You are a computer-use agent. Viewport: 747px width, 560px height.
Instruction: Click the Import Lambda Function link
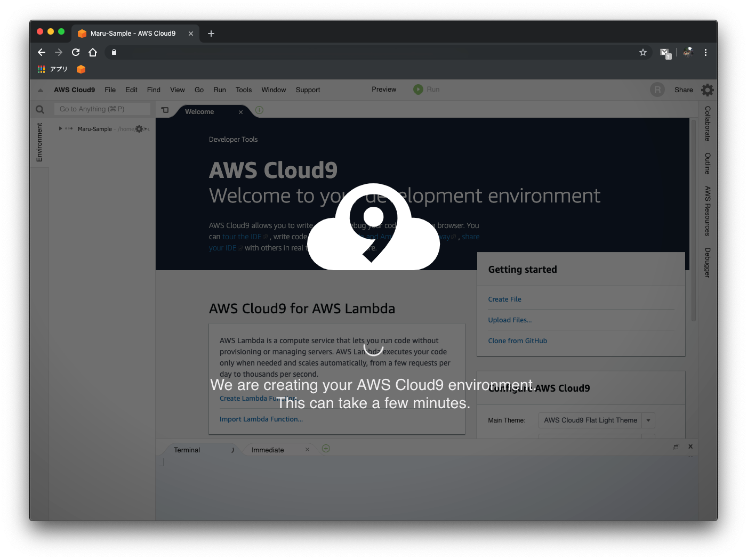click(261, 419)
